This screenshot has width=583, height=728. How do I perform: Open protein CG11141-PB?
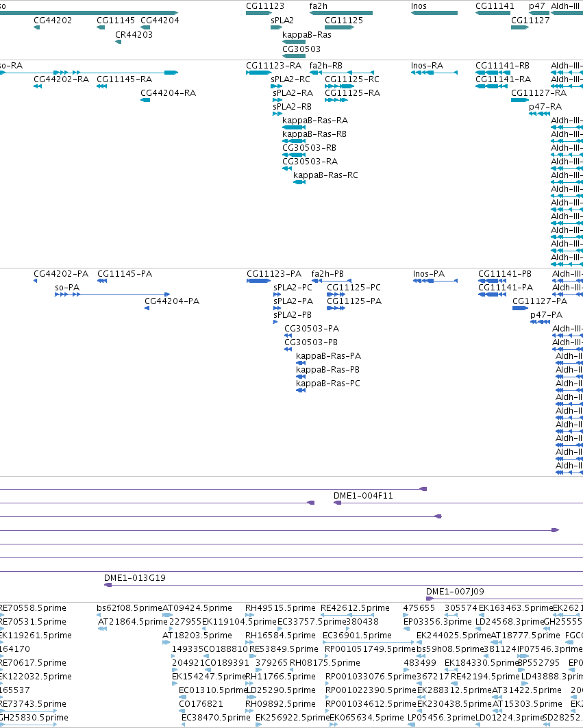click(x=505, y=274)
